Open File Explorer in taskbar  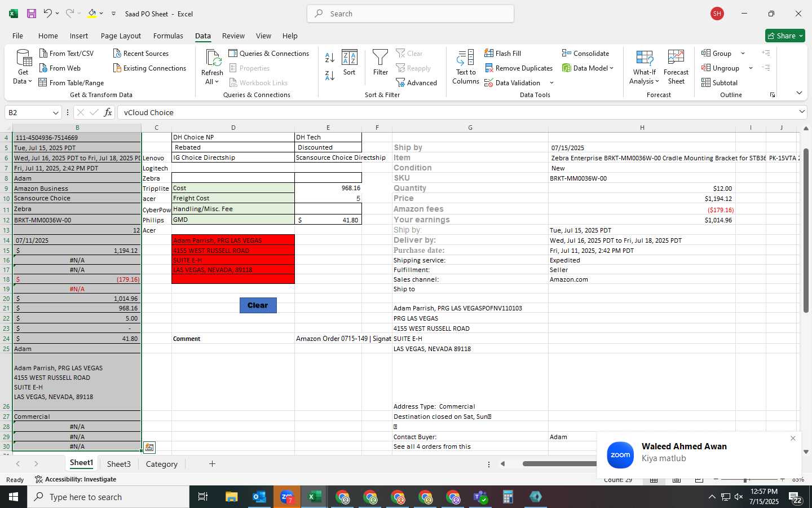coord(231,497)
